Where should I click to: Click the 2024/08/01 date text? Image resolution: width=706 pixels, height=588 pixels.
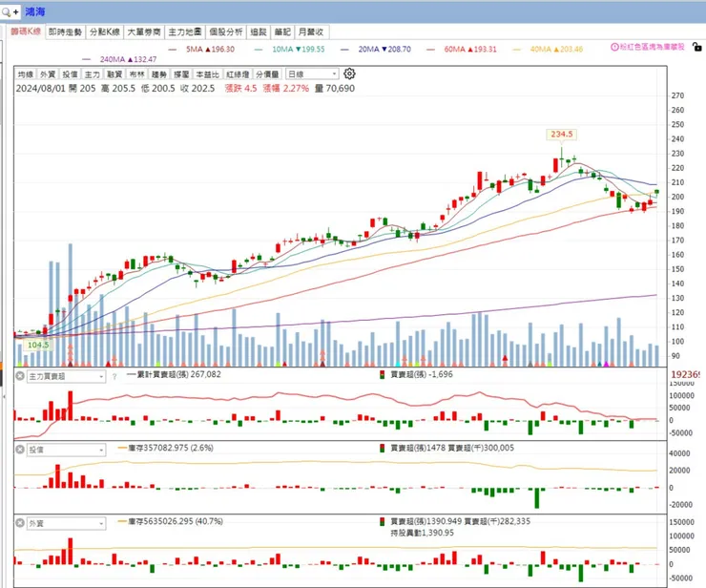(x=41, y=89)
